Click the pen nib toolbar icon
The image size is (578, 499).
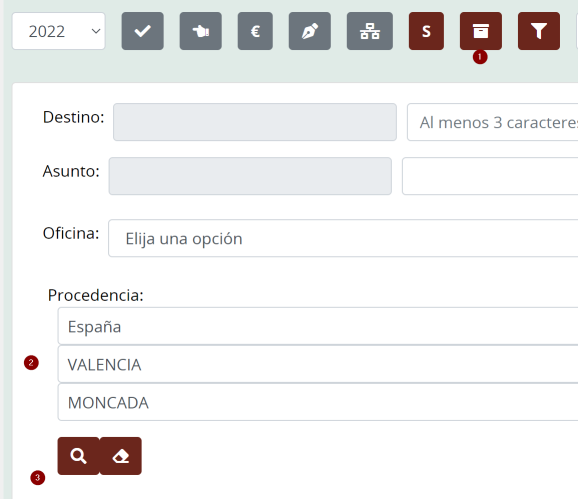[310, 31]
